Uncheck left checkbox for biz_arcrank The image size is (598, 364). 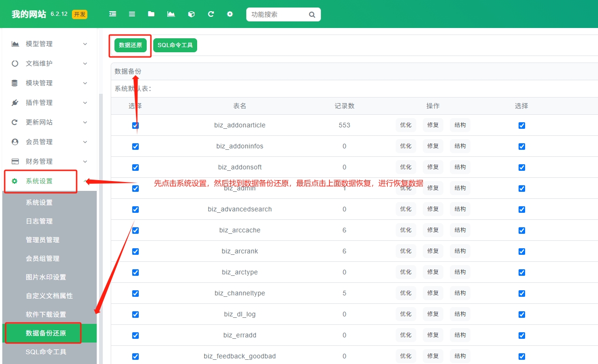tap(135, 252)
